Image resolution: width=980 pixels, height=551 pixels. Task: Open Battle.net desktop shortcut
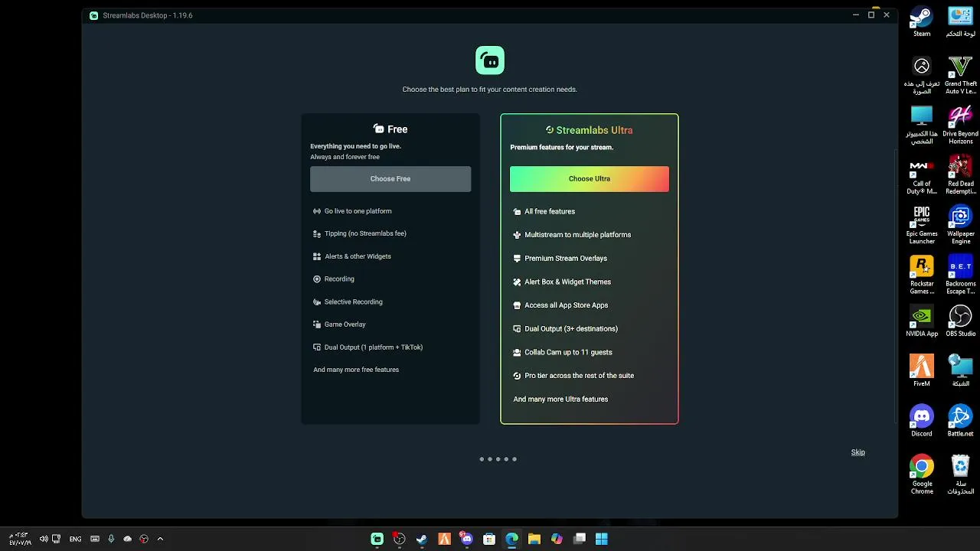[960, 421]
